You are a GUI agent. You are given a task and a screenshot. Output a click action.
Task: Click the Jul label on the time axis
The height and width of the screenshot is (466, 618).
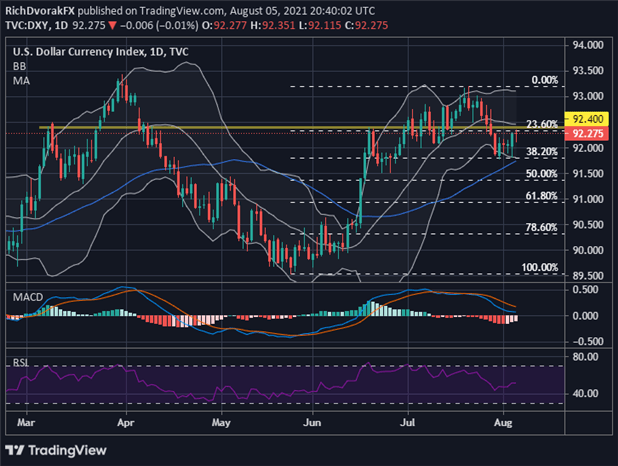coord(408,423)
